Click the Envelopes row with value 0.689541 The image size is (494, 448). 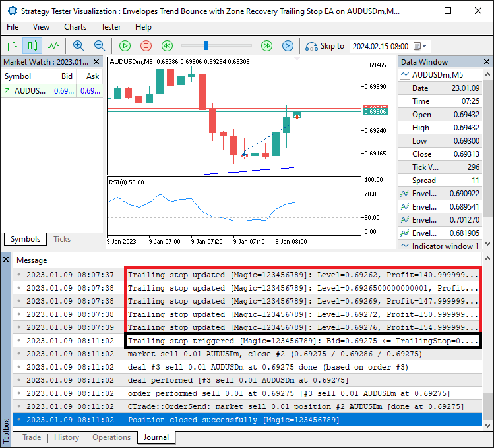coord(440,207)
